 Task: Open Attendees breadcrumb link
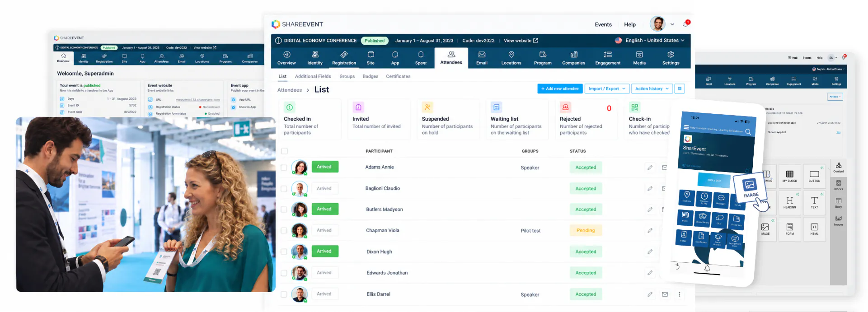coord(290,90)
